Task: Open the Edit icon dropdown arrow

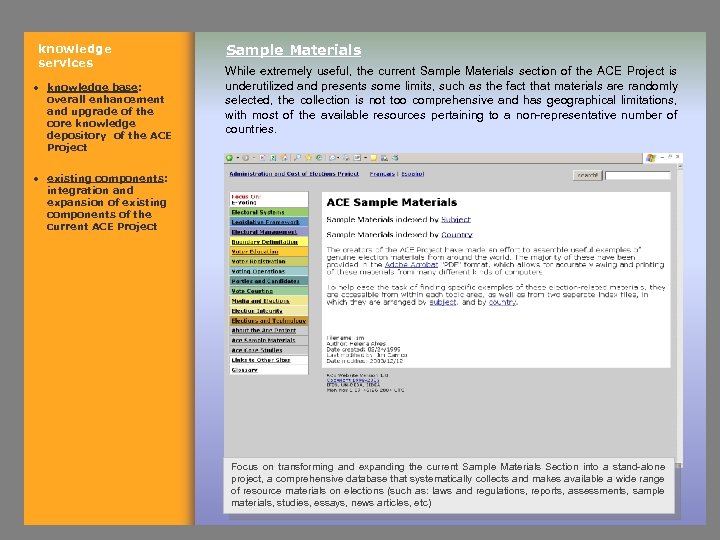Action: (x=366, y=158)
